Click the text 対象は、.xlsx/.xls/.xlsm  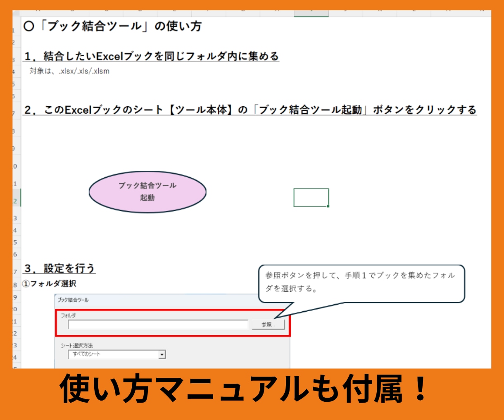(x=69, y=71)
